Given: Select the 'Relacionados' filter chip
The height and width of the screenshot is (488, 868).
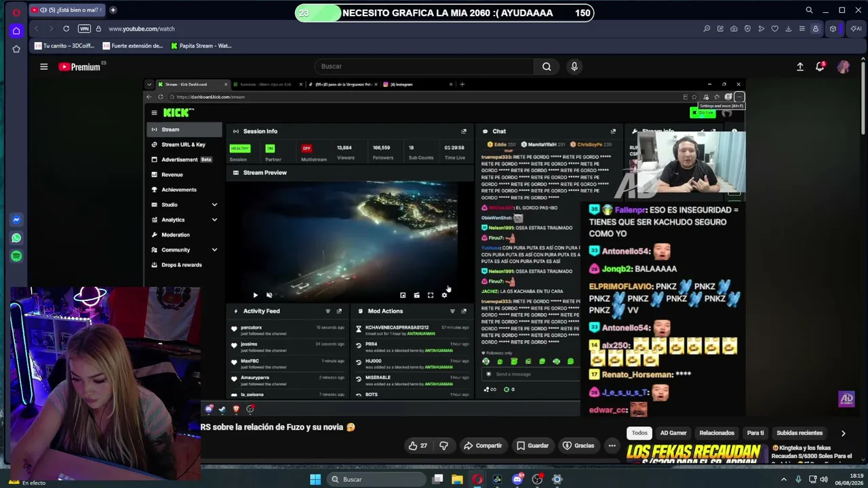Looking at the screenshot, I should tap(717, 432).
